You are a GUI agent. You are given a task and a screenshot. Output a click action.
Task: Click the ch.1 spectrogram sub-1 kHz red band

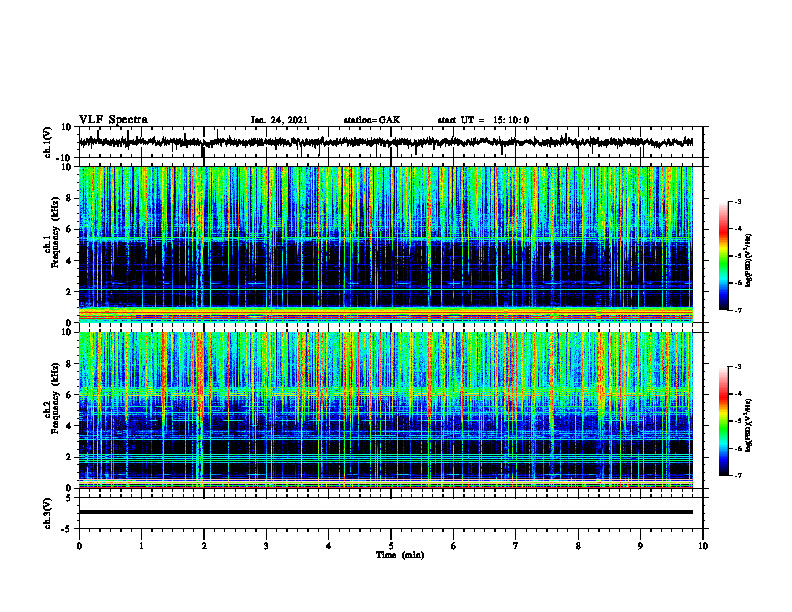[386, 314]
